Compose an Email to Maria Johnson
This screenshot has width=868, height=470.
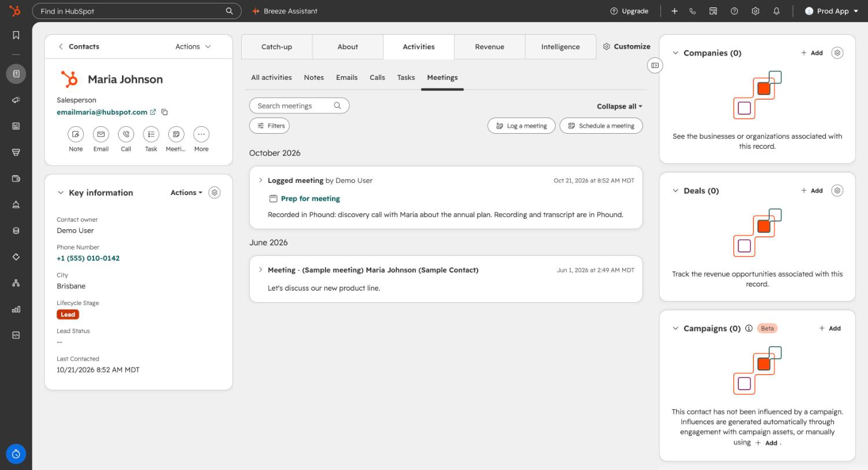(101, 134)
